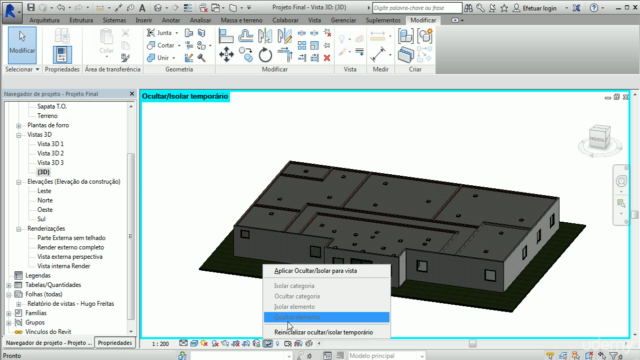Click the Text 'A' icon in quick access toolbar
The height and width of the screenshot is (360, 640).
[142, 8]
